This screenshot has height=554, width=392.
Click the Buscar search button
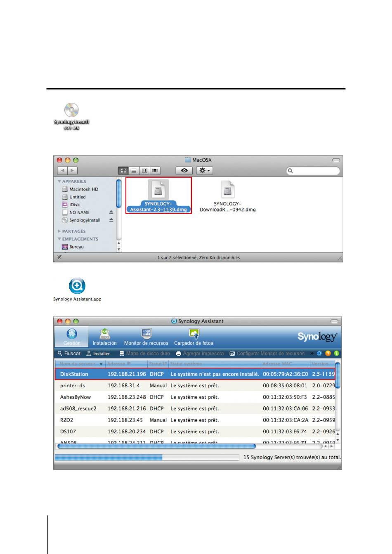(x=69, y=354)
